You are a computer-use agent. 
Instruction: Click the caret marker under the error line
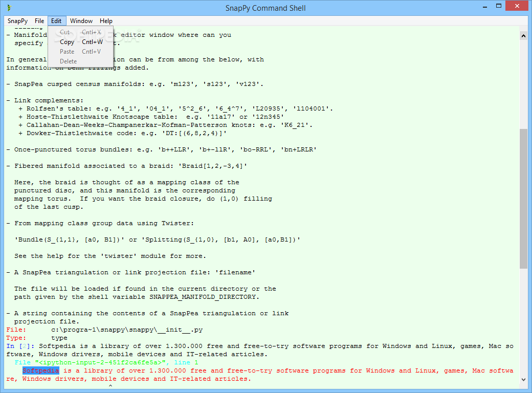(x=110, y=386)
